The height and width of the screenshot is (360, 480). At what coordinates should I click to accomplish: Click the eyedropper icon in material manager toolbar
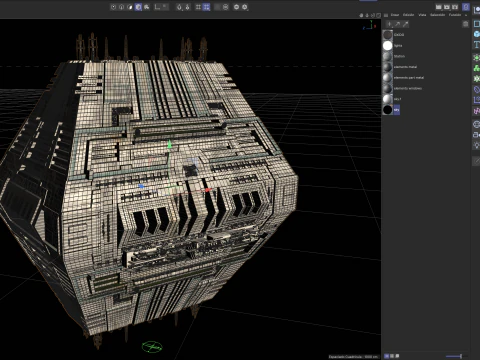pos(406,24)
